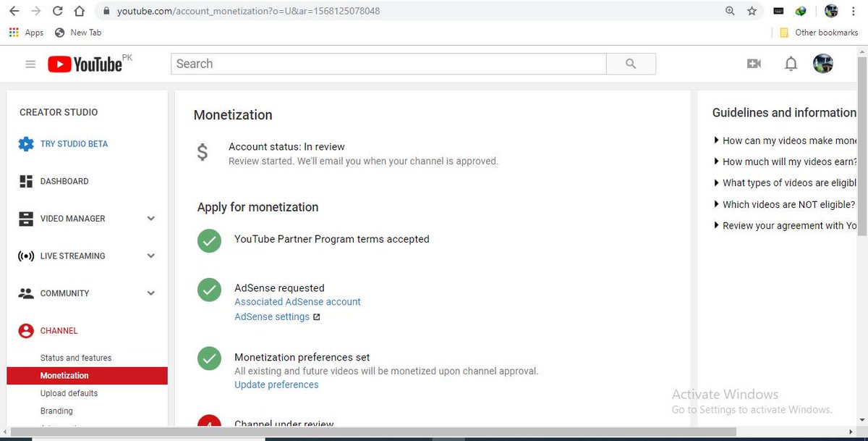
Task: Click the create video camera icon
Action: (x=754, y=64)
